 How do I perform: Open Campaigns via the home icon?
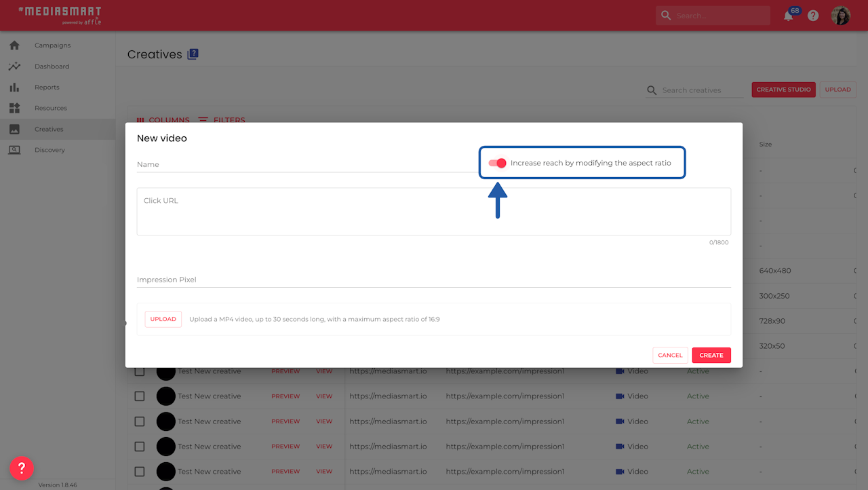point(14,45)
